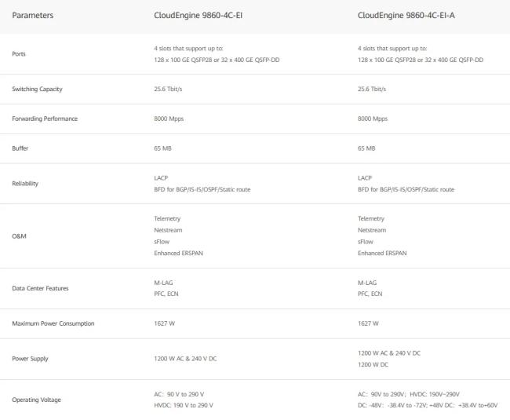Image resolution: width=510 pixels, height=420 pixels.
Task: Click the Maximum Power Consumption label
Action: [53, 323]
